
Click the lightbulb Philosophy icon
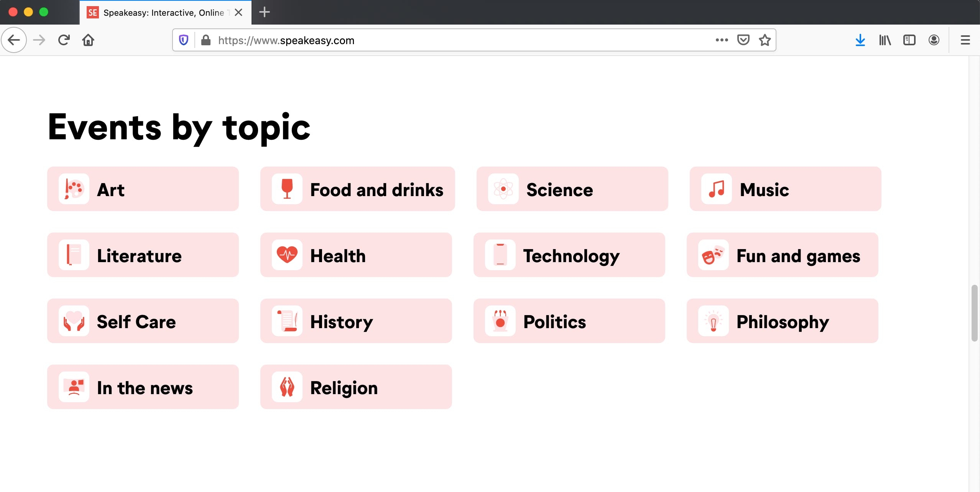point(714,321)
